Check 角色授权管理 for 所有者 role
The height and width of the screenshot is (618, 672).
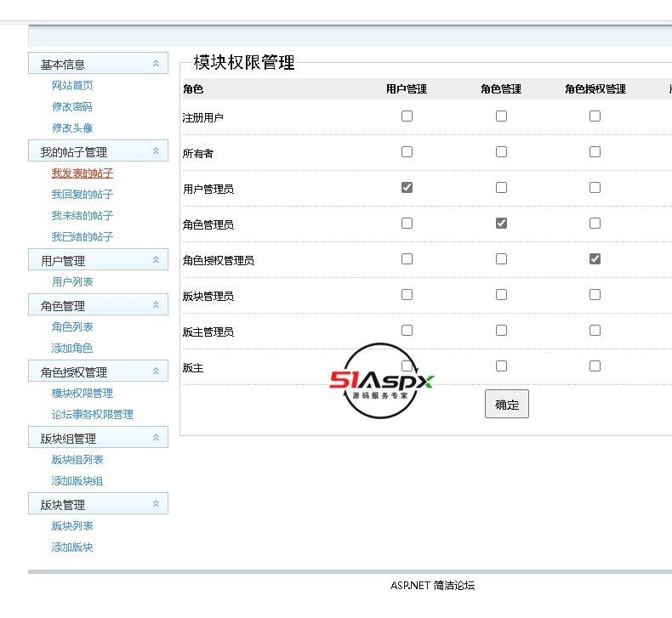[595, 151]
